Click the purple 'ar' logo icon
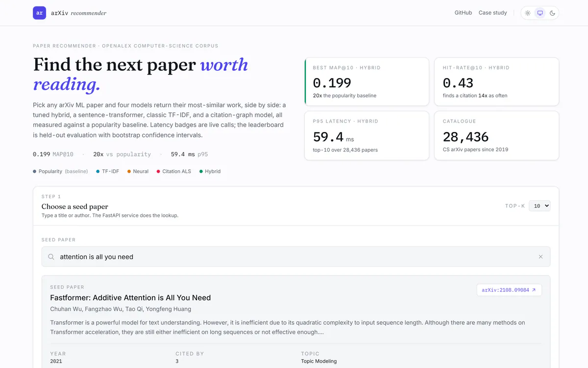 [39, 13]
